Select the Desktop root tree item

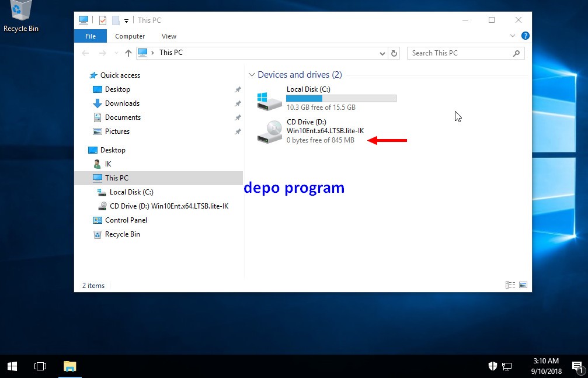[x=107, y=150]
